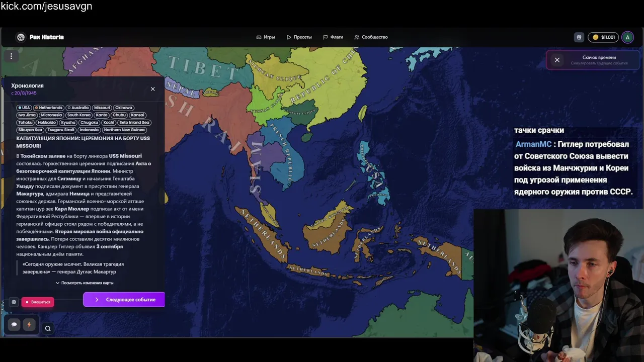644x362 pixels.
Task: Select the Tohoku tag
Action: (25, 123)
